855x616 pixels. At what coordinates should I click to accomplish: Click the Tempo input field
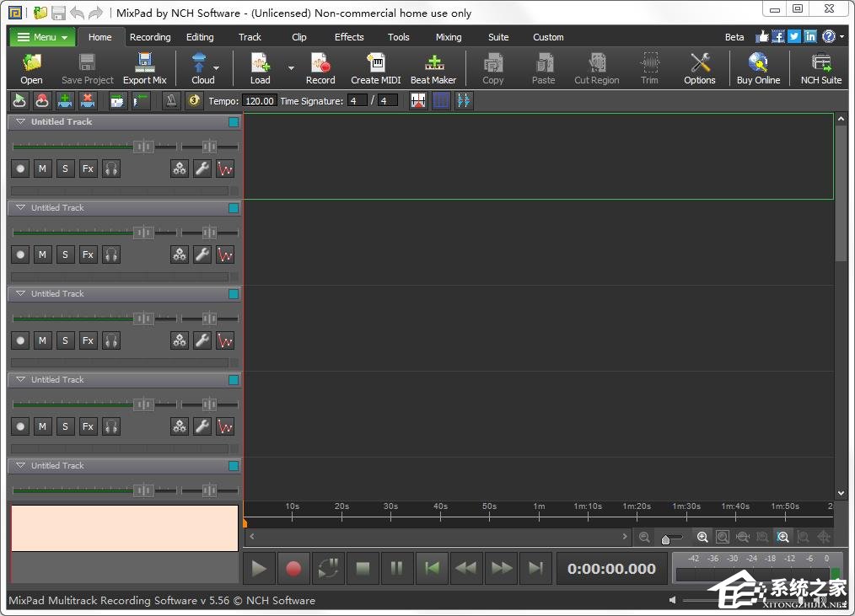tap(259, 101)
